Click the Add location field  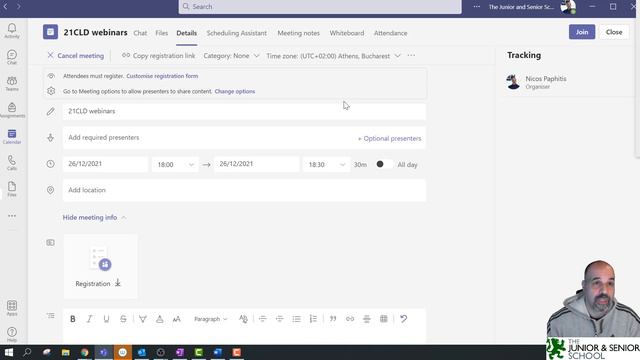point(244,190)
